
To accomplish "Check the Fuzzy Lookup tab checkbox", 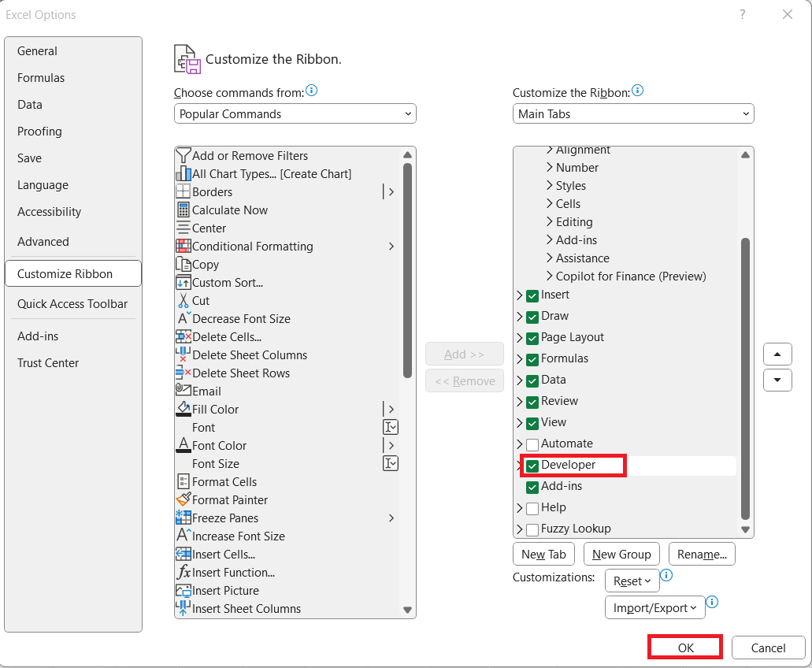I will (x=532, y=529).
